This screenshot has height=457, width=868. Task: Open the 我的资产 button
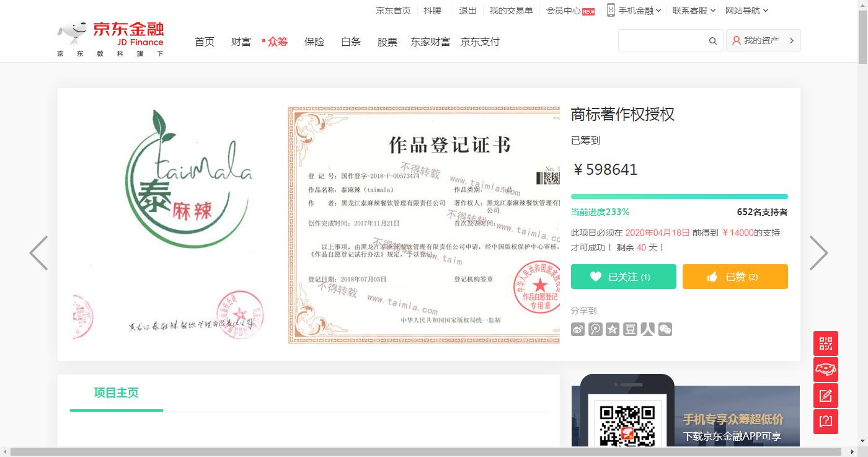click(x=763, y=40)
